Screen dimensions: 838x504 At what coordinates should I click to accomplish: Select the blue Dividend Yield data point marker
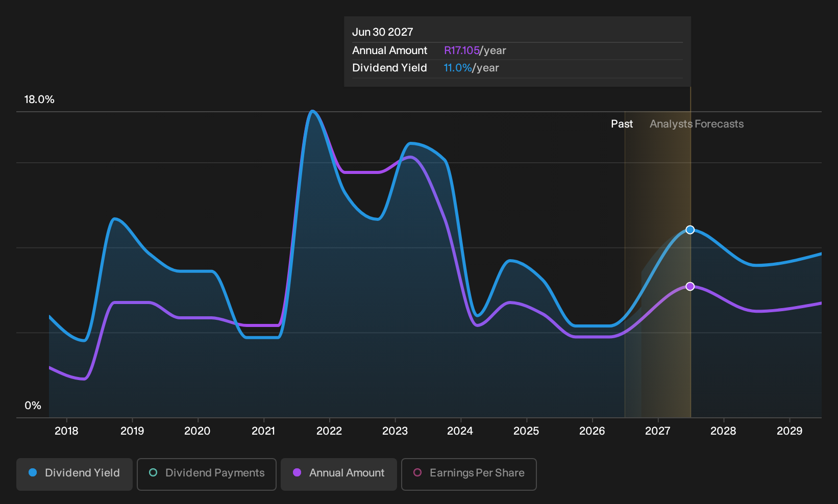[x=690, y=230]
